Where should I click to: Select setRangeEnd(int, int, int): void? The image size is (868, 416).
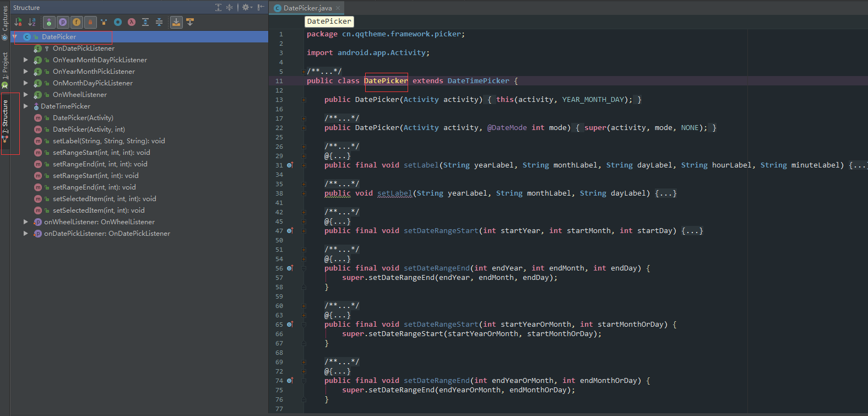[x=100, y=164]
